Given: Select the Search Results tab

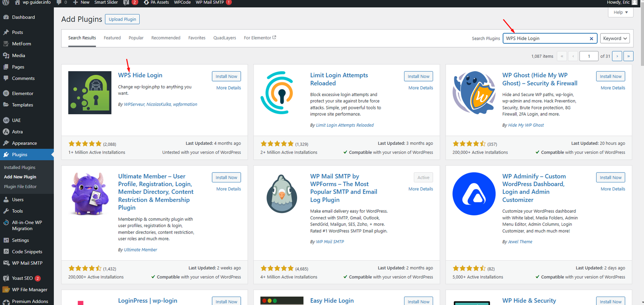Looking at the screenshot, I should pos(82,38).
